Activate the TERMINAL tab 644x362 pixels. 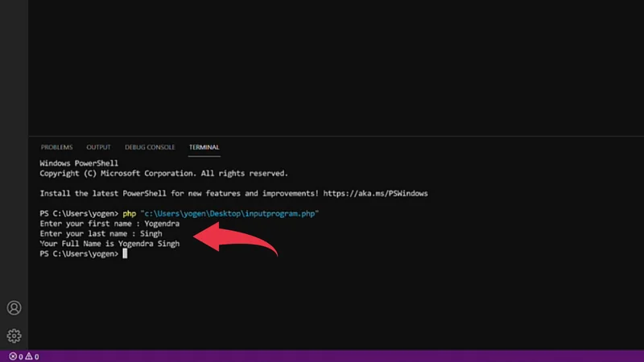pyautogui.click(x=204, y=147)
